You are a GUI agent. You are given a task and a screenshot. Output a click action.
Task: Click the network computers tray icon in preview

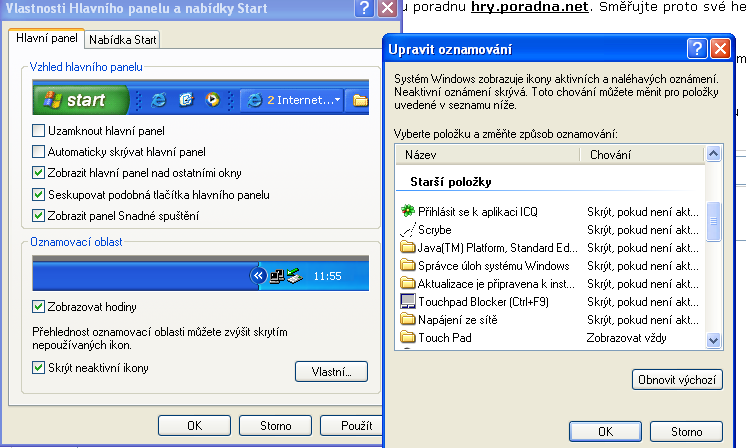pos(277,276)
